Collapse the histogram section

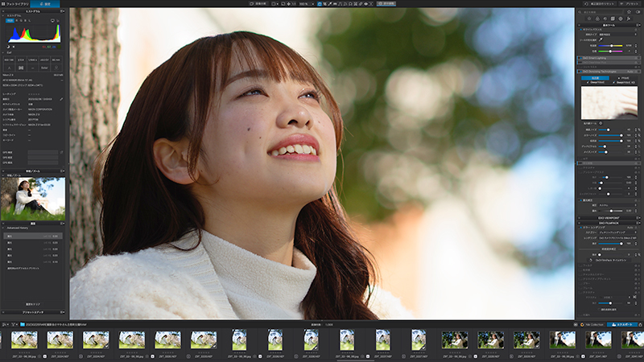3,15
